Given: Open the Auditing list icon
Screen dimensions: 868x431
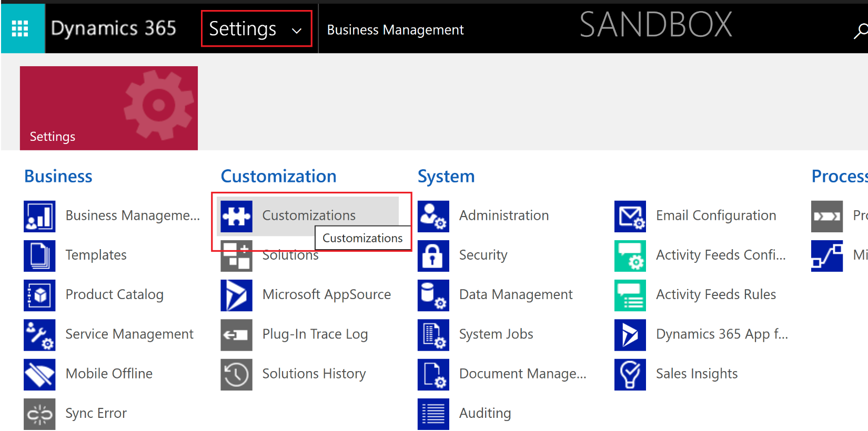Looking at the screenshot, I should [433, 414].
